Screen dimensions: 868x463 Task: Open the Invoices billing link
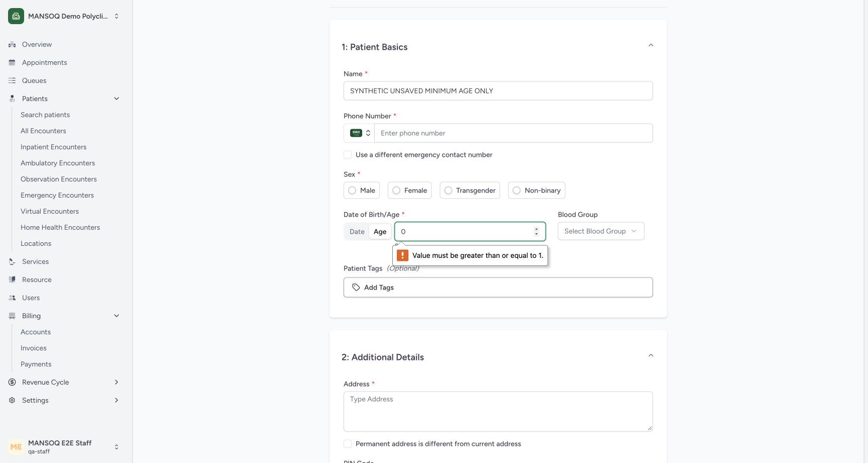pyautogui.click(x=34, y=348)
